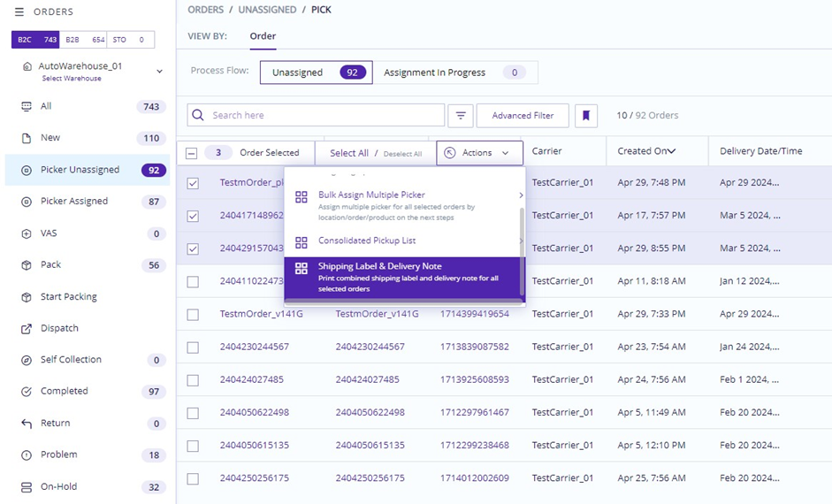Choose Shipping Label & Delivery Note
Image resolution: width=832 pixels, height=504 pixels.
404,279
